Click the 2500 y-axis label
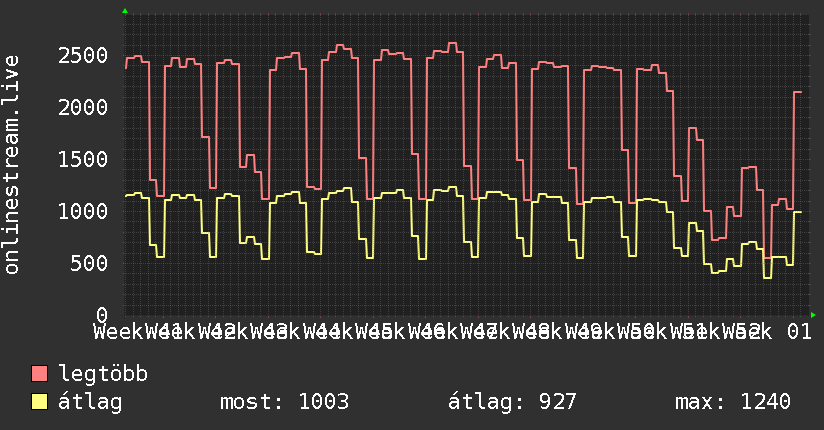824x430 pixels. 83,56
